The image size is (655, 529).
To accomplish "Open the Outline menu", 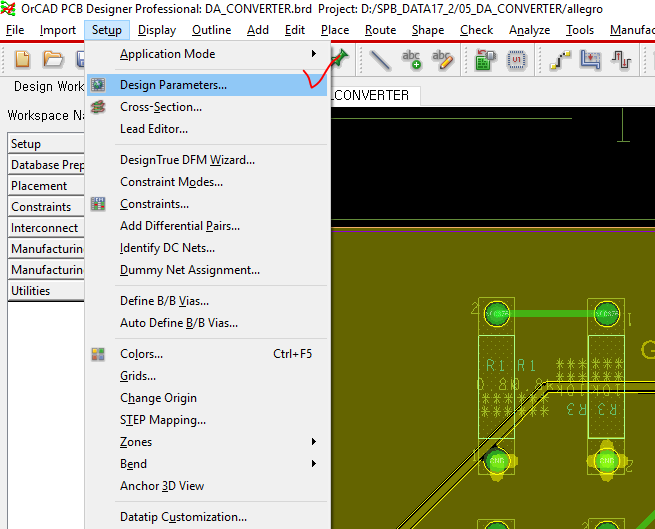I will click(212, 30).
